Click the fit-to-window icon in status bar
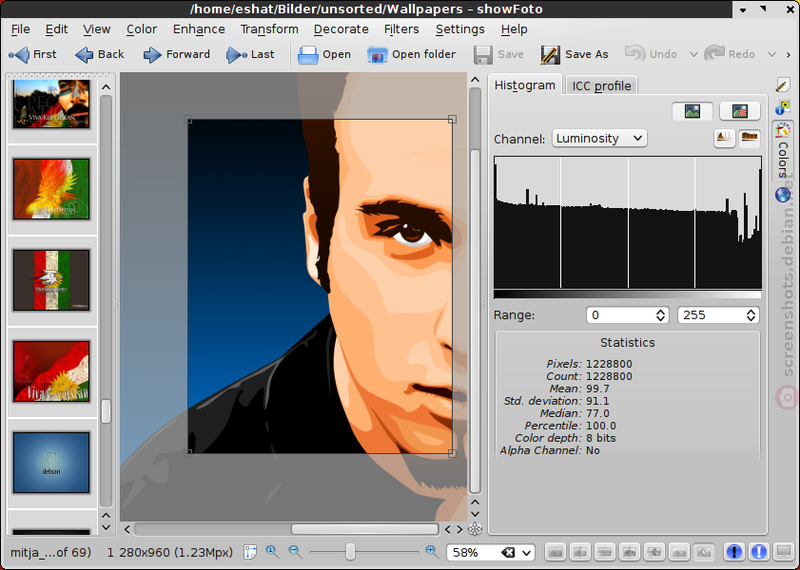Viewport: 800px width, 570px height. pyautogui.click(x=250, y=552)
